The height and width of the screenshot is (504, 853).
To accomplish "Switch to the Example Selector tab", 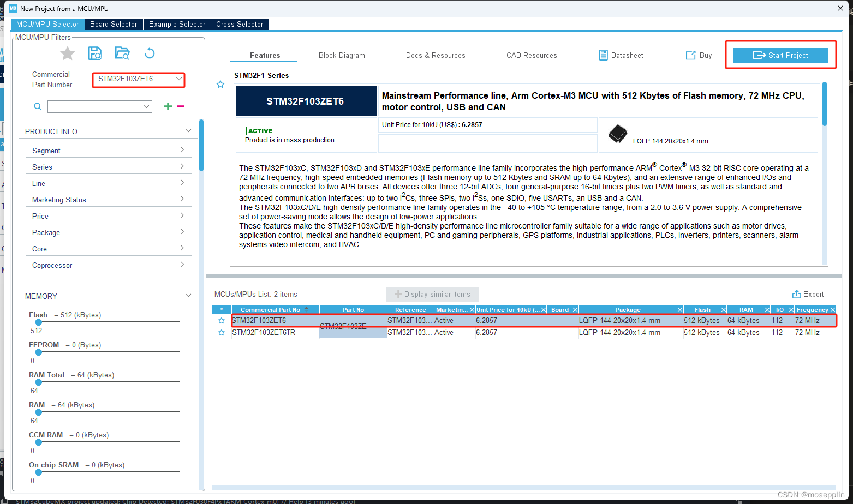I will pyautogui.click(x=177, y=25).
